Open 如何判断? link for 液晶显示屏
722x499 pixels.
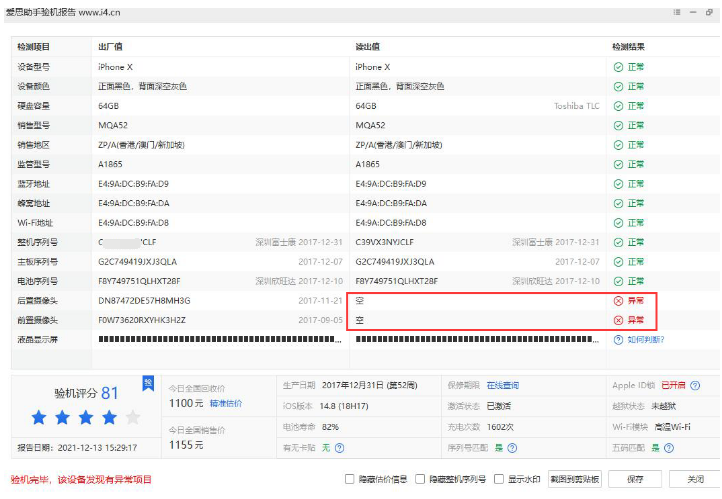click(x=645, y=340)
